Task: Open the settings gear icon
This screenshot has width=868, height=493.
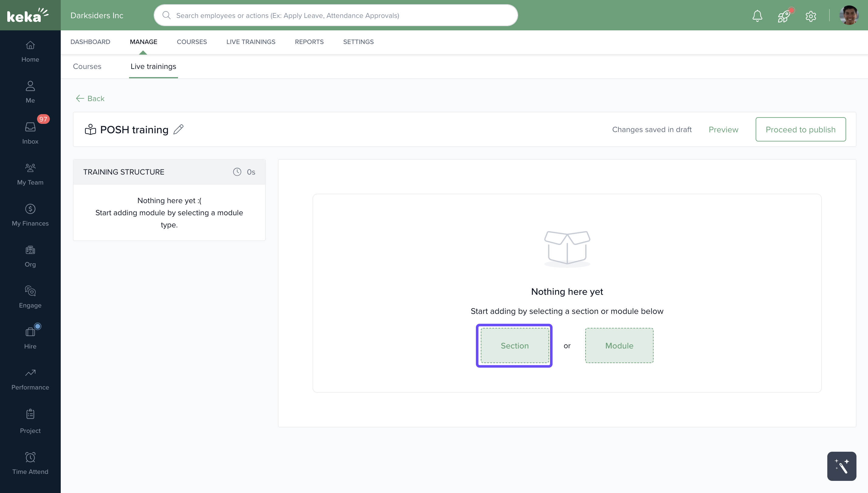Action: [810, 15]
